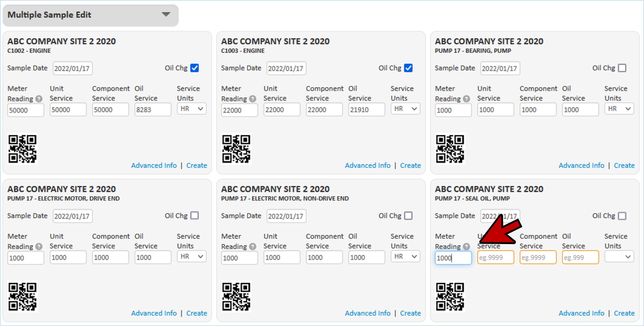
Task: Click the C1002 Engine QR code icon
Action: tap(22, 149)
